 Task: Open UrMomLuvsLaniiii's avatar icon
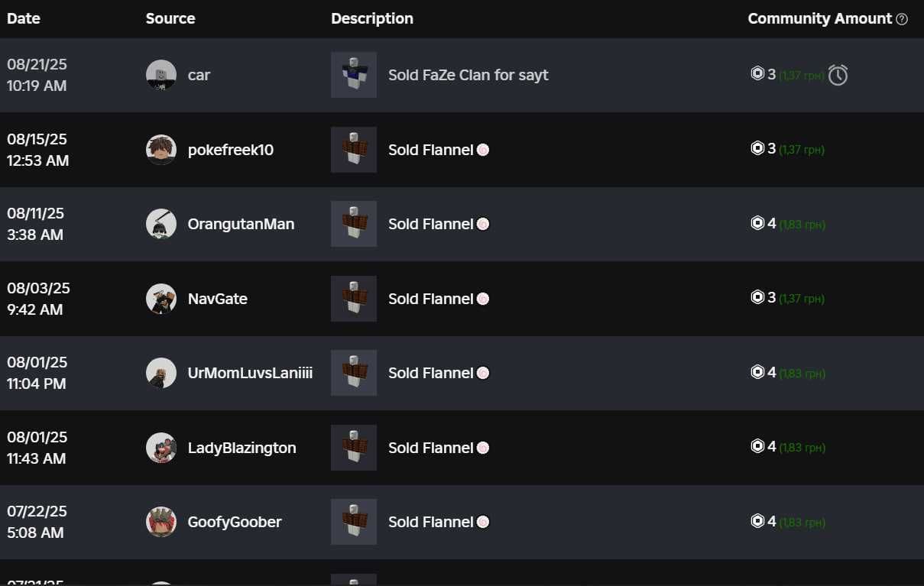point(161,373)
